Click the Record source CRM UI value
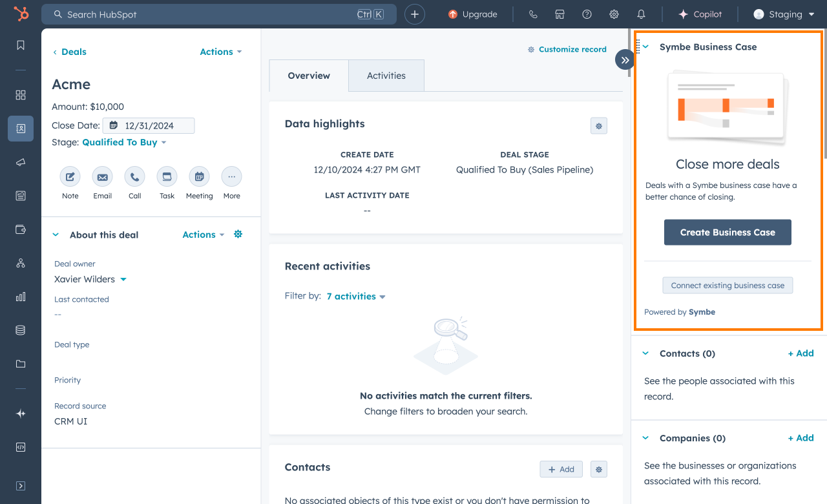 point(70,421)
